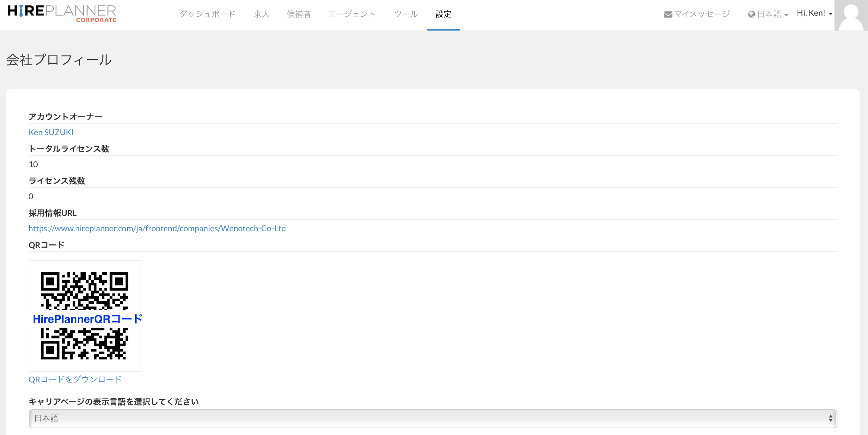Click the blue HirePlannerQRコード caption text
868x435 pixels.
(88, 319)
